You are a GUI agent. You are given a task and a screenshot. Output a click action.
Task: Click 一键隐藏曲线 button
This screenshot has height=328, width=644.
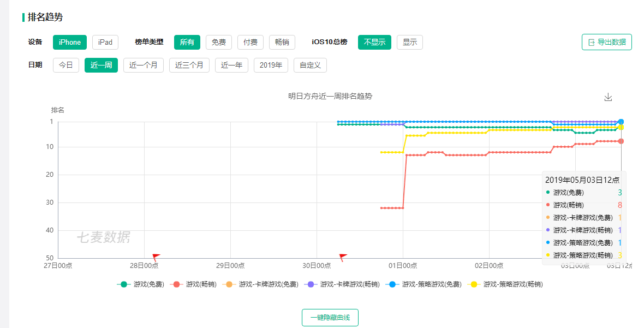pyautogui.click(x=330, y=318)
